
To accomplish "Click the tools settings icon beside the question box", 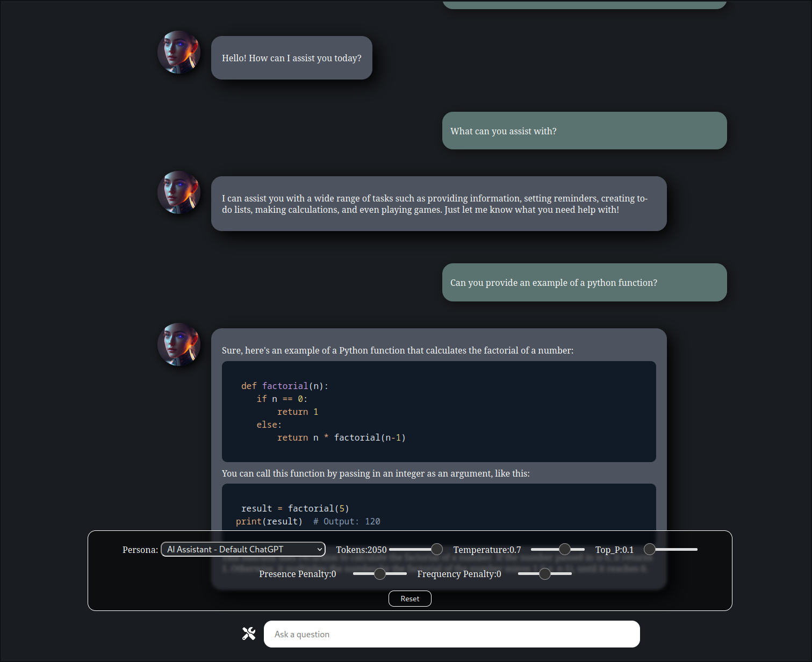I will 249,634.
